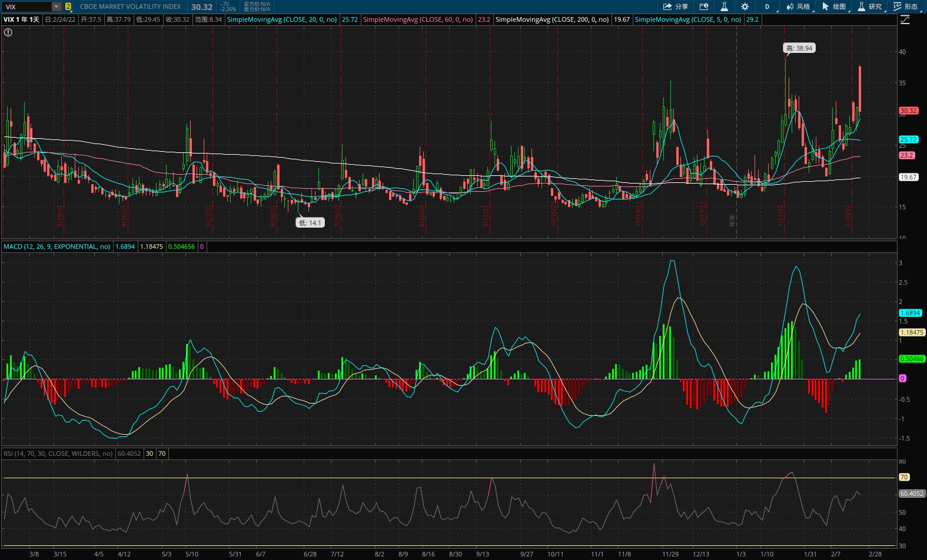Click the 1.6894 MACD axis bubble
927x560 pixels.
pos(910,313)
